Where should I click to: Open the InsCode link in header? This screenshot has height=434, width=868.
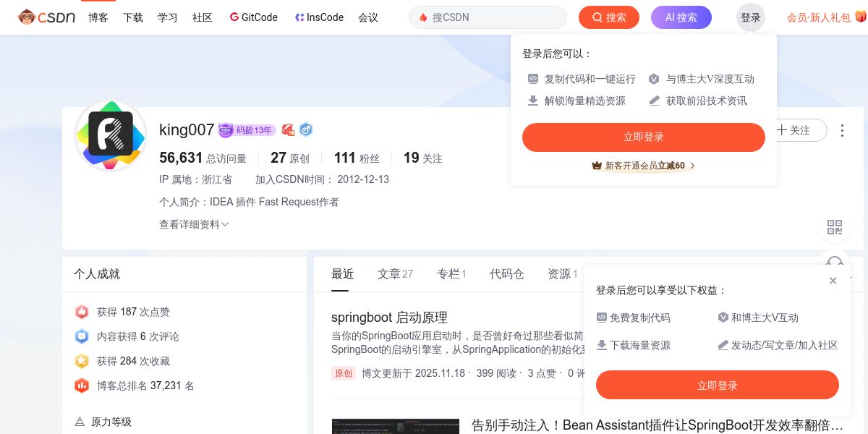[319, 17]
